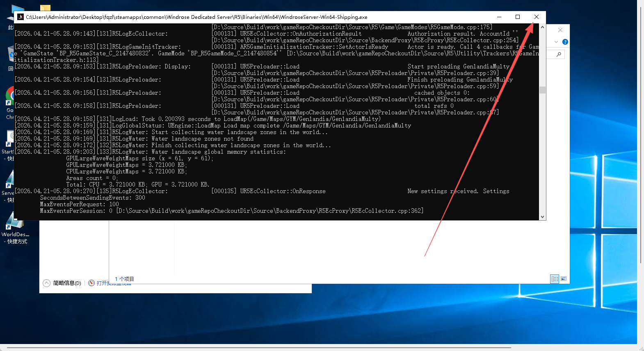Screen dimensions: 644x351
Task: Switch Explorer to details view icon
Action: pos(555,279)
